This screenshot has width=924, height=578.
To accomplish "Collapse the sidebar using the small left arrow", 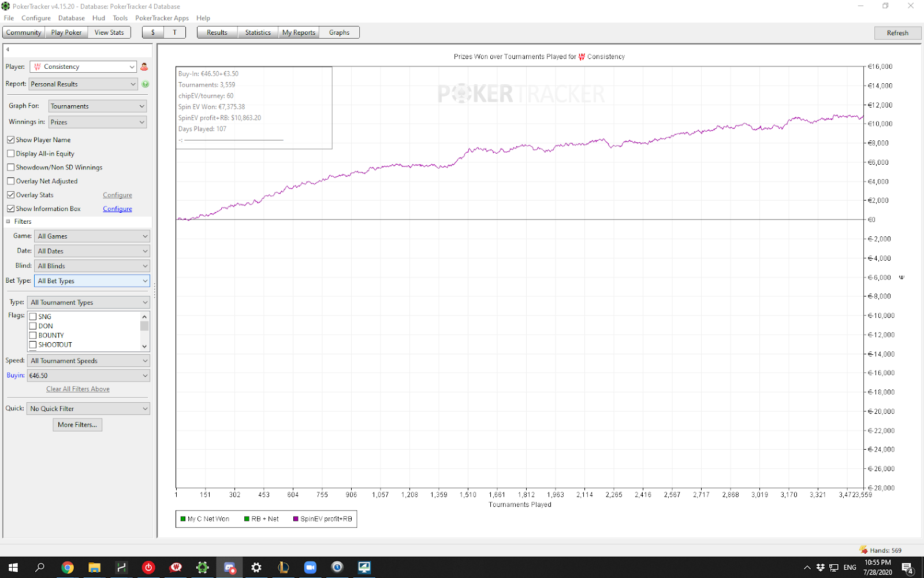I will [8, 50].
